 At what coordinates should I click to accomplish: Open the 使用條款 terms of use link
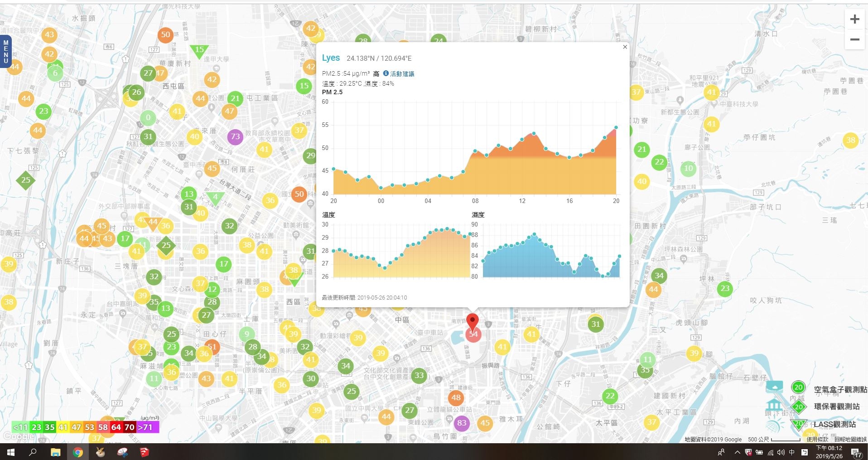[817, 439]
